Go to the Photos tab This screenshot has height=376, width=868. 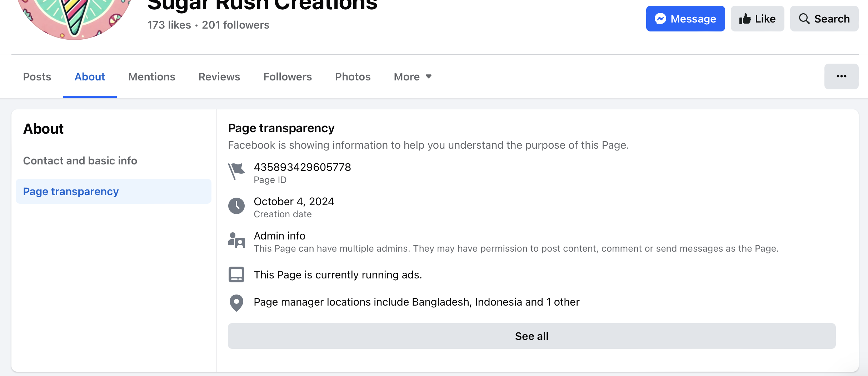353,76
